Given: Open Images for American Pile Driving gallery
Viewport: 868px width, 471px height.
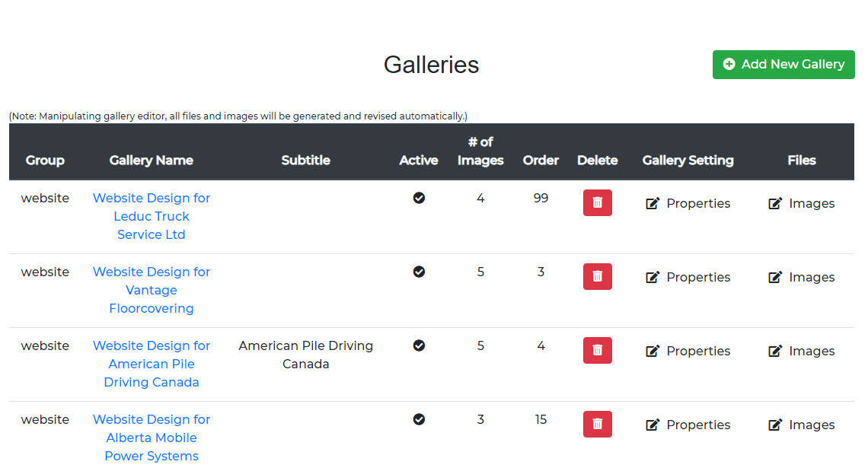Looking at the screenshot, I should pos(802,351).
